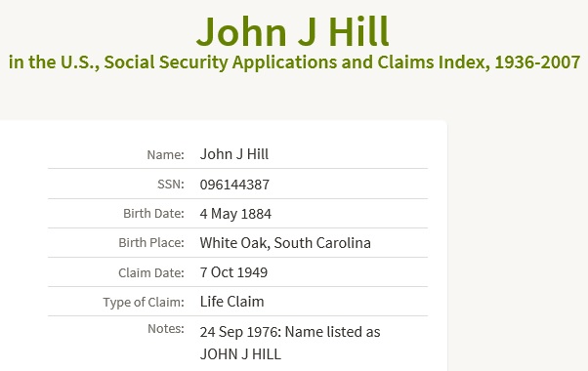Click the Life Claim value

[x=231, y=302]
